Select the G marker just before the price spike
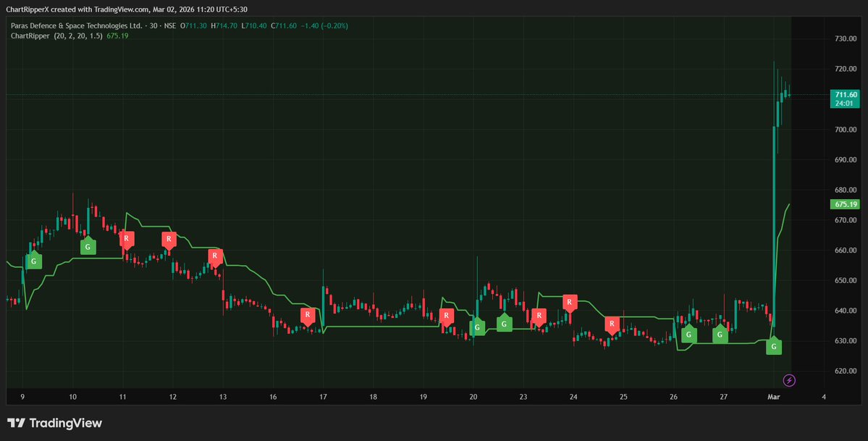The height and width of the screenshot is (441, 868). click(x=773, y=347)
